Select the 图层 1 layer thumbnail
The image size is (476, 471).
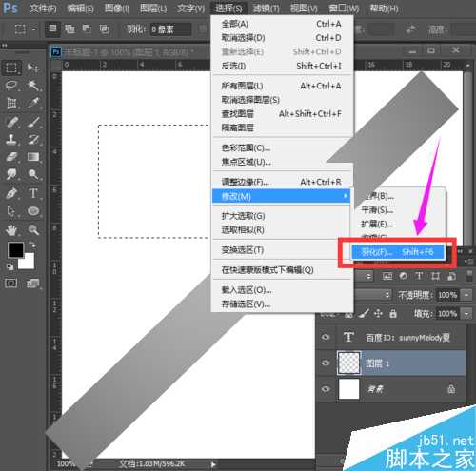[x=349, y=363]
